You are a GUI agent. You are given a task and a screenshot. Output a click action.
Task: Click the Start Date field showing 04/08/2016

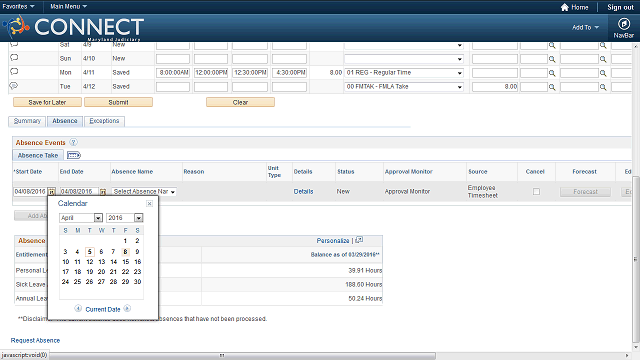click(x=31, y=191)
